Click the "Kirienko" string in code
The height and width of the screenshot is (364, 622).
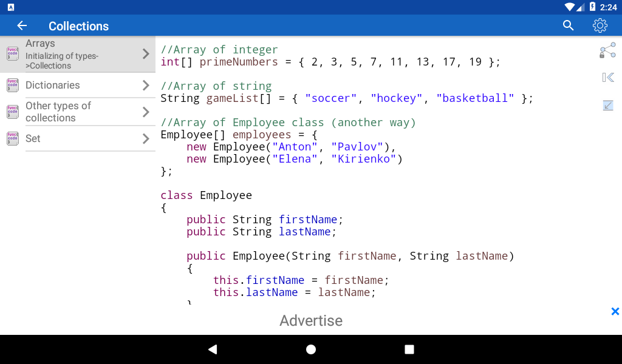(364, 159)
